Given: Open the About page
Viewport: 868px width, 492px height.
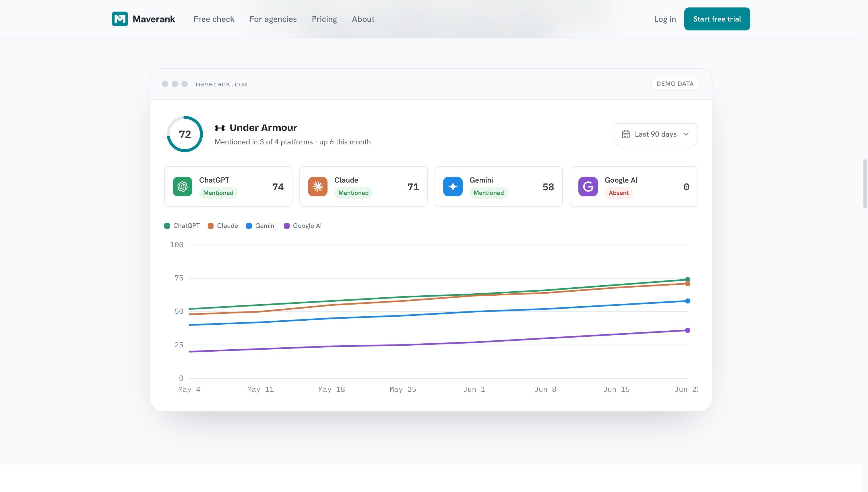Looking at the screenshot, I should click(x=363, y=19).
